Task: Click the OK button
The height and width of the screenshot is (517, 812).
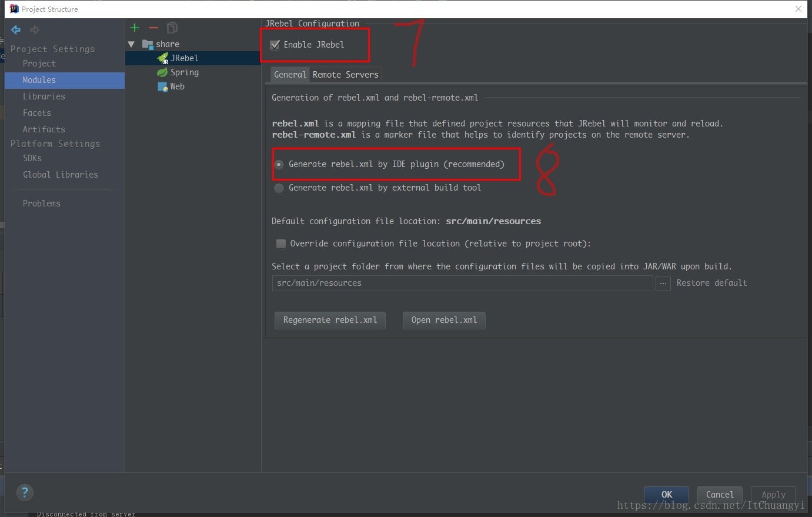Action: (667, 495)
